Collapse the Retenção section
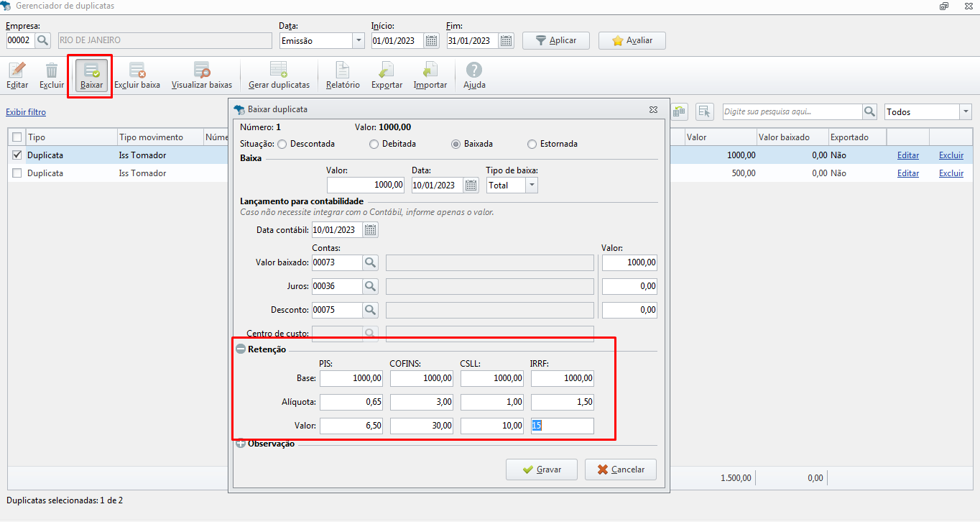 (x=241, y=349)
